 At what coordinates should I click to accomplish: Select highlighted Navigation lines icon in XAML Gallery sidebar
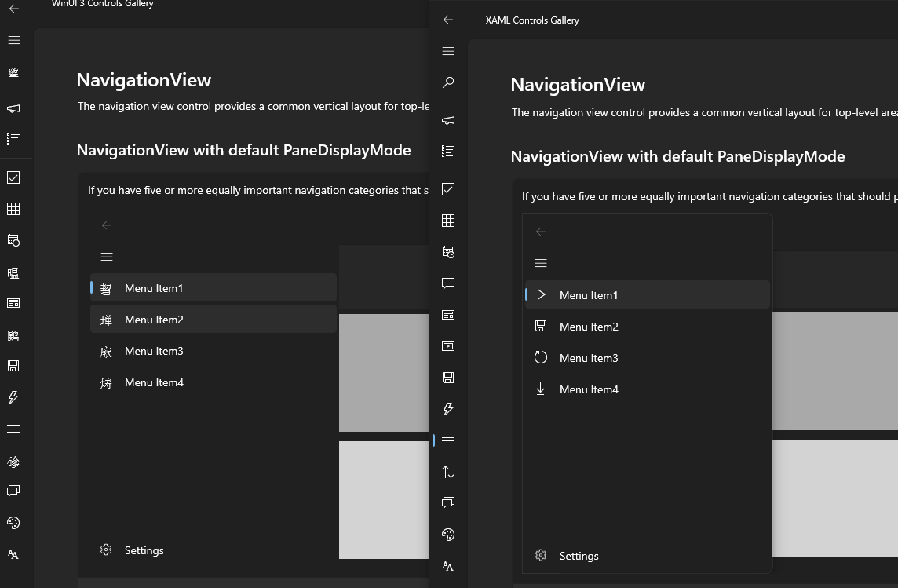click(448, 440)
